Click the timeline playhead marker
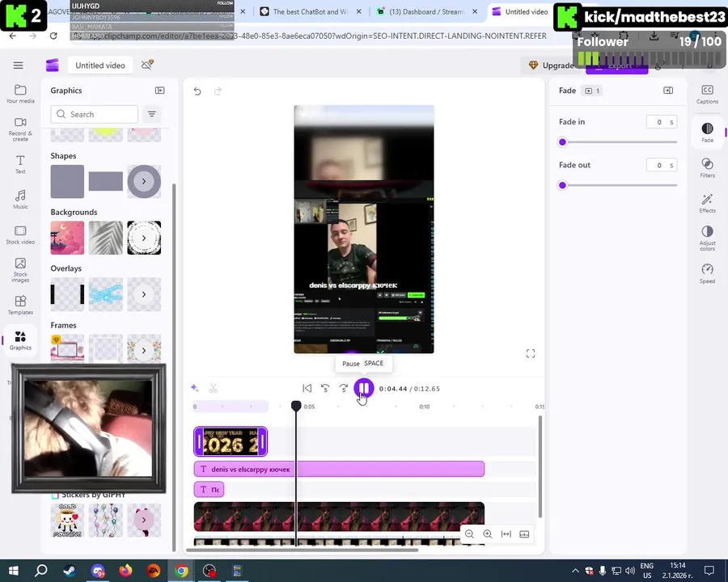Screen dimensions: 728x582 296,406
